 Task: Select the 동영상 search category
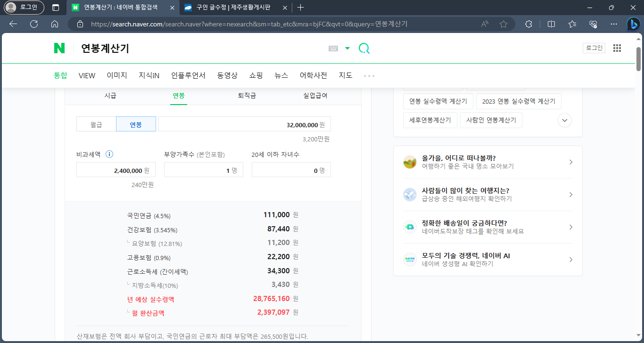coord(227,75)
